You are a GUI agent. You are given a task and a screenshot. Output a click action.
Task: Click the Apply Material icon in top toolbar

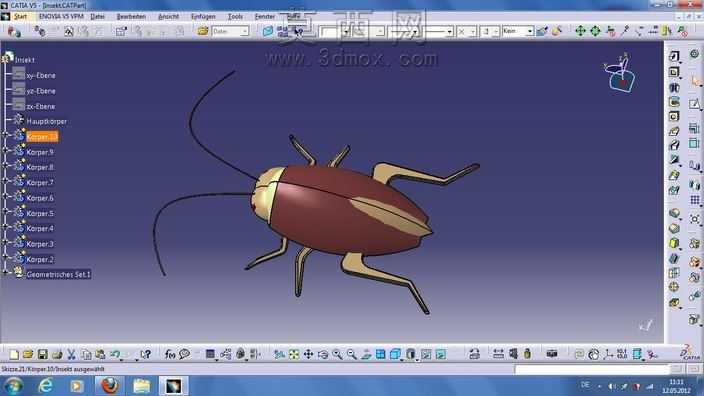pos(557,31)
